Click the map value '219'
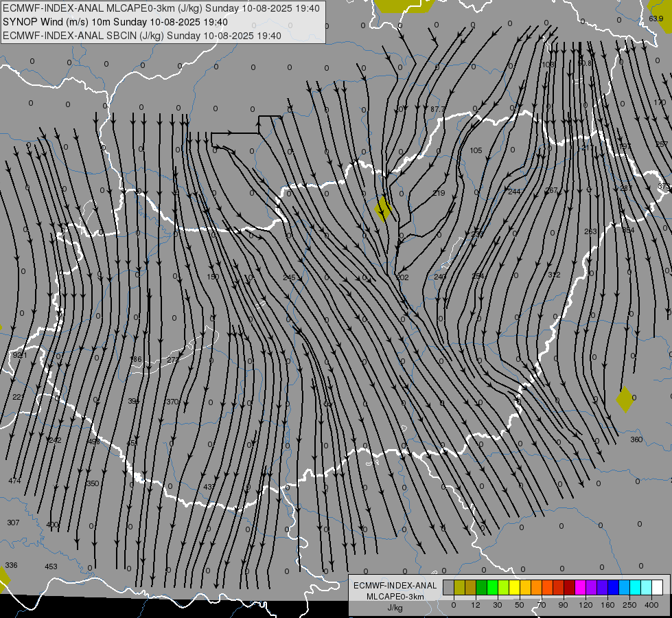The image size is (672, 618). pos(439,193)
